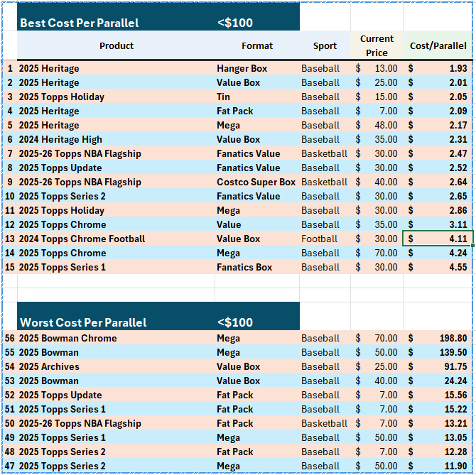The image size is (476, 475).
Task: Select the '2024 Topps Chrome Football' cell
Action: pos(116,239)
